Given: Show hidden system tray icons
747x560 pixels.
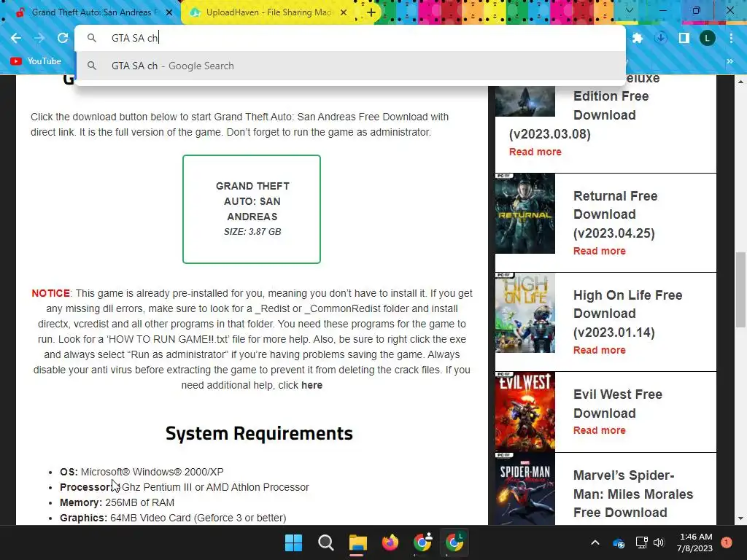Looking at the screenshot, I should 595,542.
